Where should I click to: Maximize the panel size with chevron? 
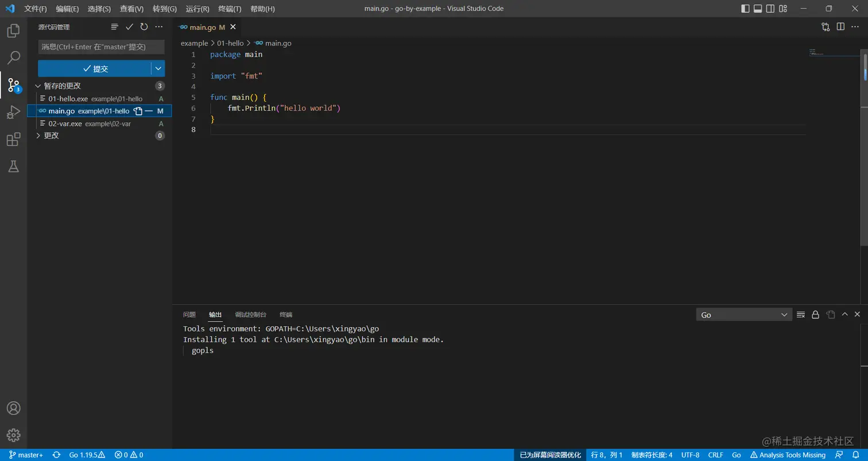pyautogui.click(x=844, y=315)
